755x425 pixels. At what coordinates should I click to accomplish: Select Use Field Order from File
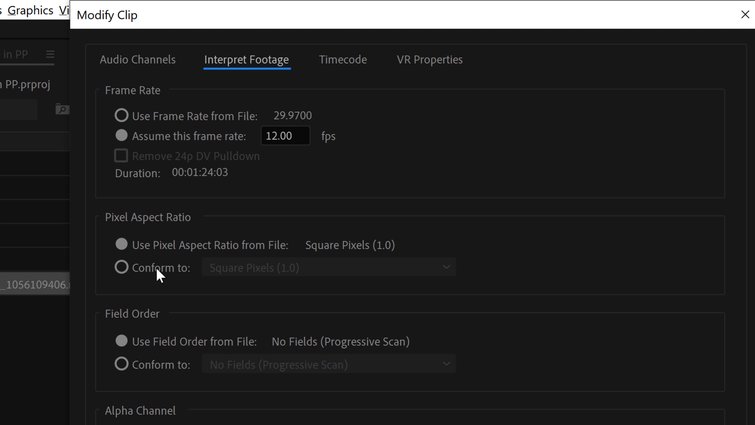pyautogui.click(x=122, y=341)
